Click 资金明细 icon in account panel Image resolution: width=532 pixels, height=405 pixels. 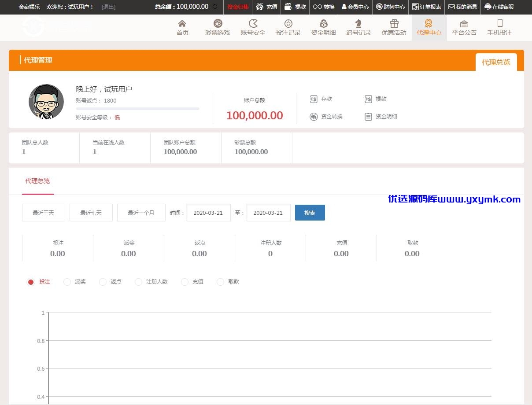coord(368,117)
